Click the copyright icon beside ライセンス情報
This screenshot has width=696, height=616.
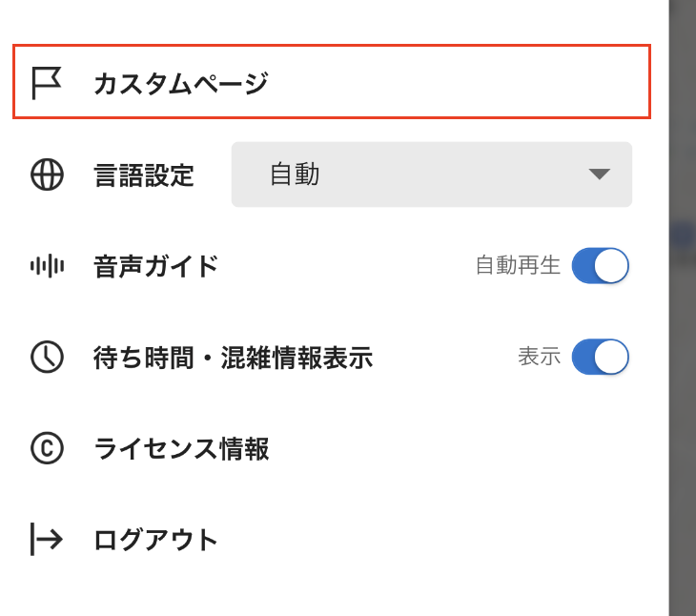click(47, 448)
